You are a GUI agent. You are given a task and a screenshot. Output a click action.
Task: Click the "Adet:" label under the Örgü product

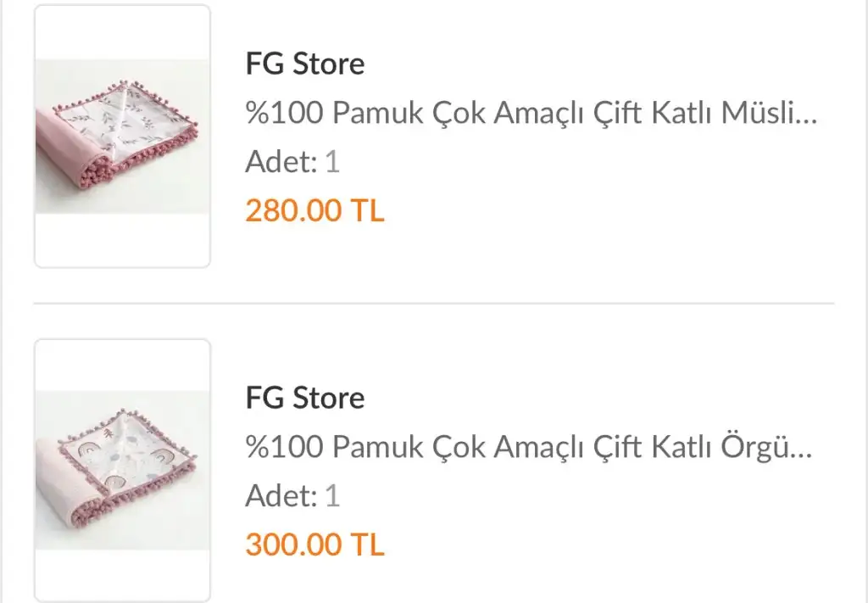coord(281,495)
